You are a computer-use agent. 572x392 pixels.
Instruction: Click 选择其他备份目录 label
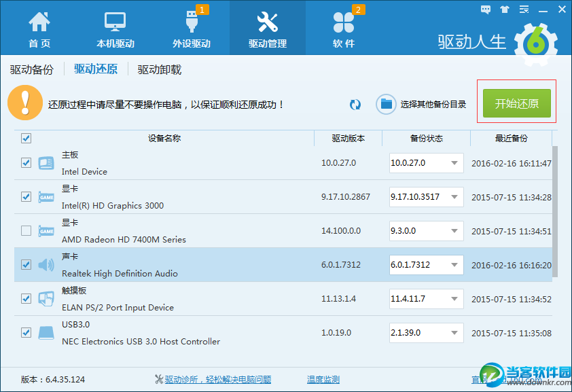pyautogui.click(x=433, y=105)
